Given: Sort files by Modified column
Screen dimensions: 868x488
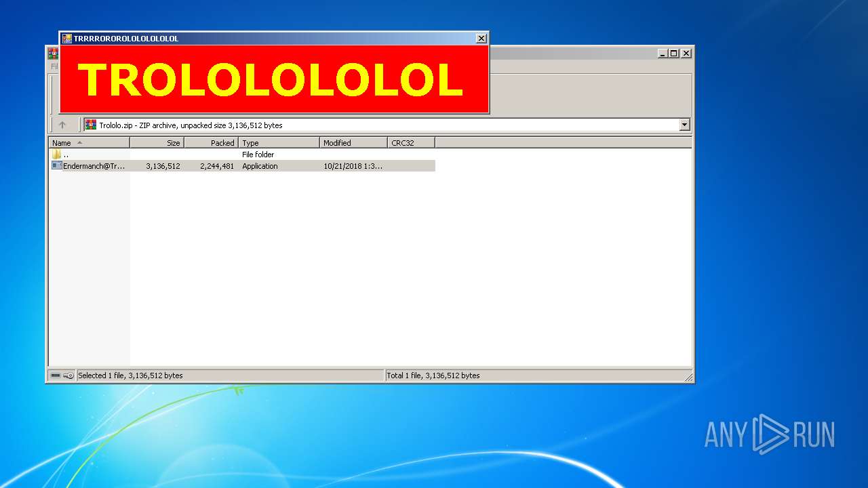Looking at the screenshot, I should coord(353,143).
